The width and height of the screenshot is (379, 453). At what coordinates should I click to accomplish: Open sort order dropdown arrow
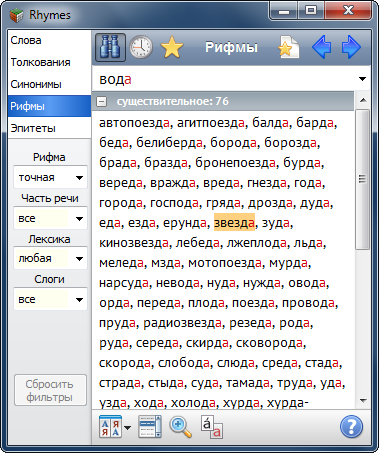coord(127,428)
